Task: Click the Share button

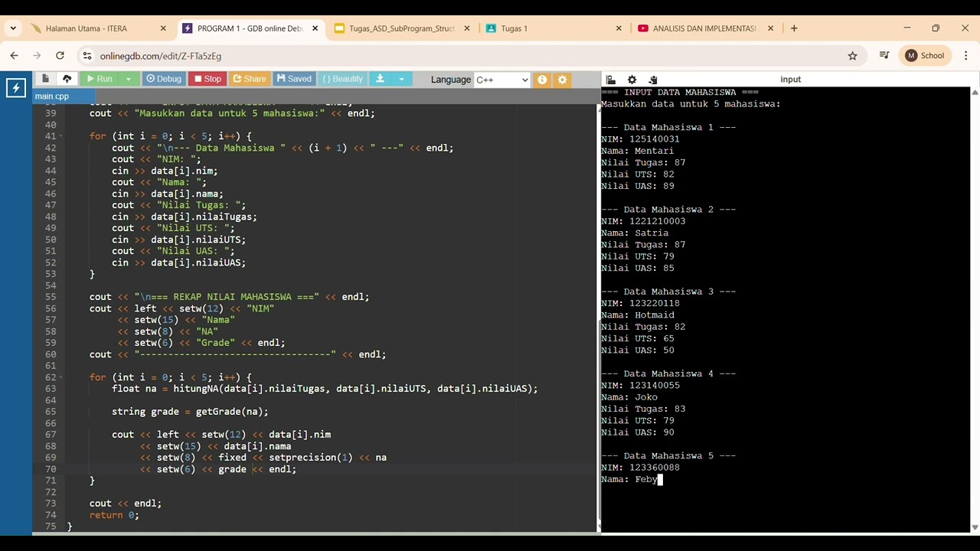Action: tap(250, 79)
